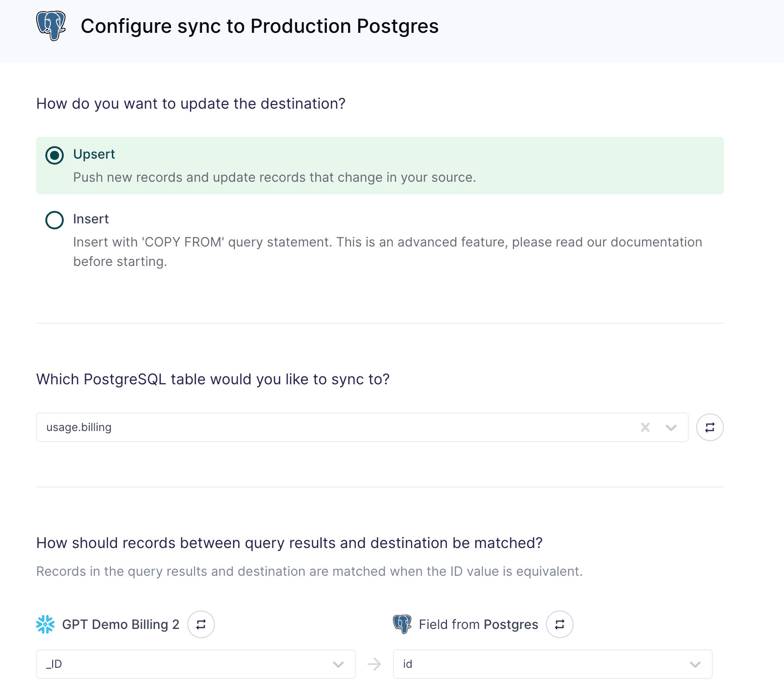Click the Postgres icon beside Field from Postgres

(x=402, y=624)
